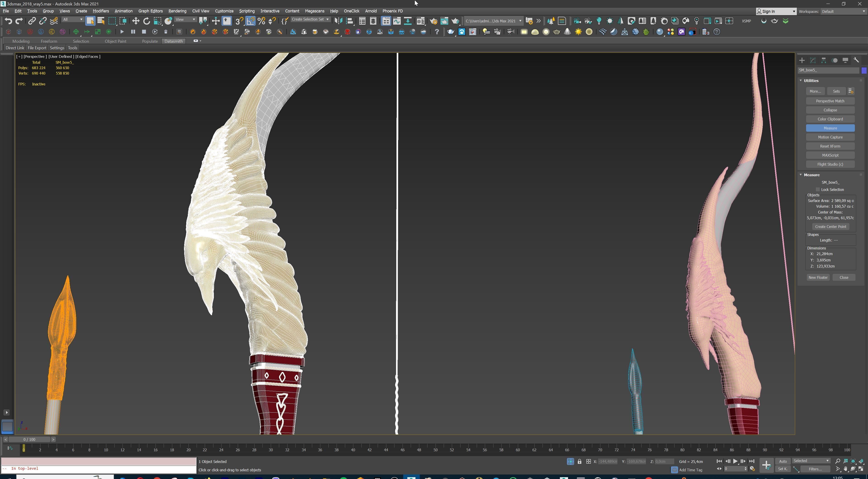Toggle the Selection Lock padlock
This screenshot has width=868, height=479.
579,461
